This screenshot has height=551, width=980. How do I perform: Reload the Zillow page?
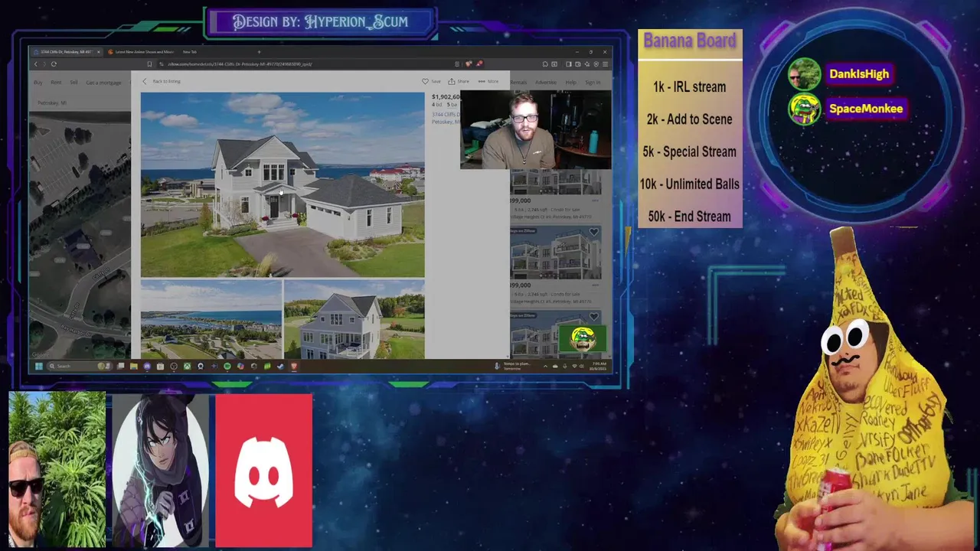pyautogui.click(x=54, y=64)
